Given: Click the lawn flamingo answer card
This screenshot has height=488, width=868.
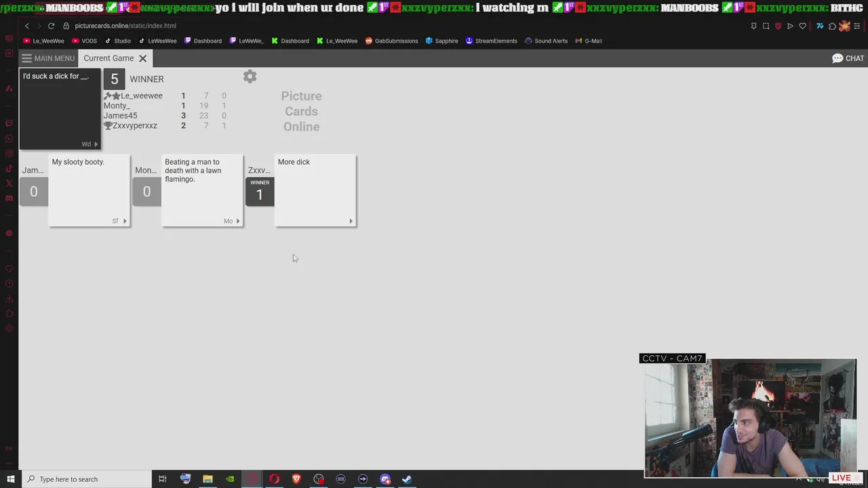Looking at the screenshot, I should coord(202,190).
